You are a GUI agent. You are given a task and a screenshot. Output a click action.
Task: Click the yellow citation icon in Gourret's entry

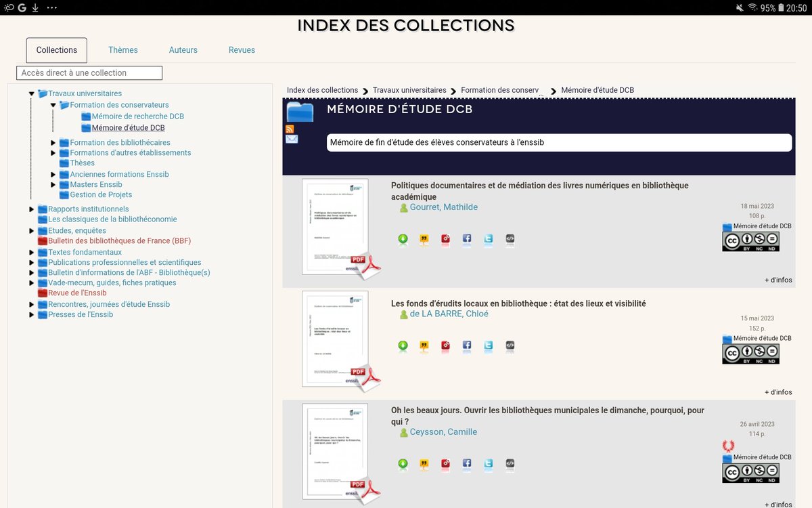(424, 238)
